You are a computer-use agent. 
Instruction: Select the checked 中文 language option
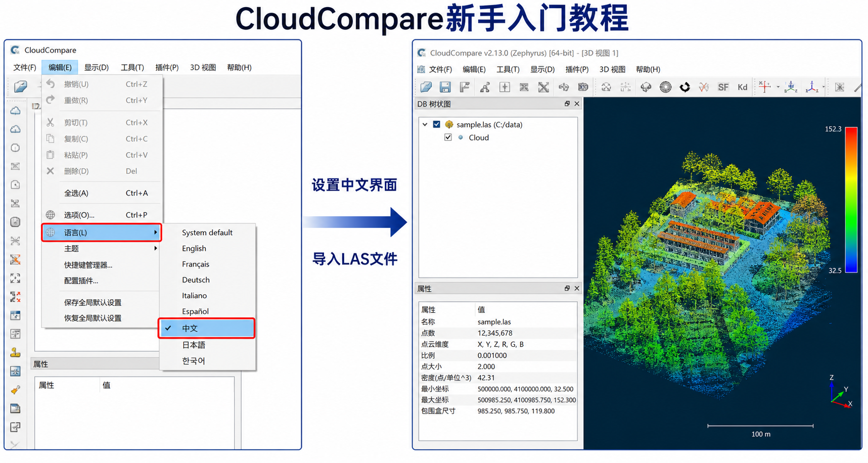point(206,328)
